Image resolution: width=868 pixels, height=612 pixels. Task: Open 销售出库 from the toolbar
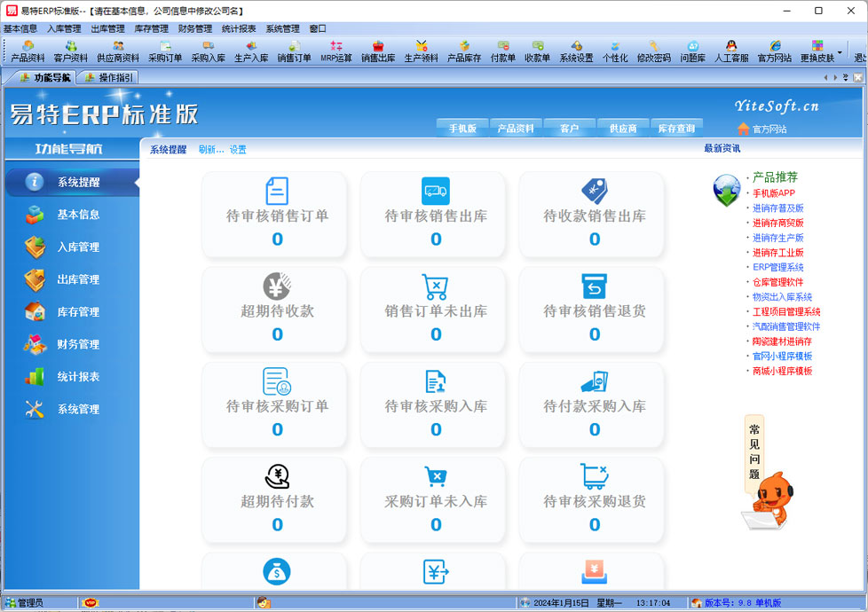coord(378,51)
